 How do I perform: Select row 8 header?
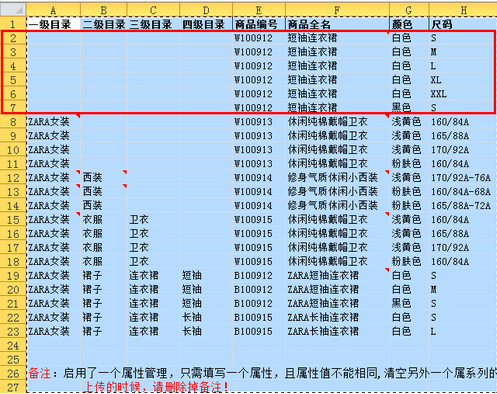pos(13,122)
